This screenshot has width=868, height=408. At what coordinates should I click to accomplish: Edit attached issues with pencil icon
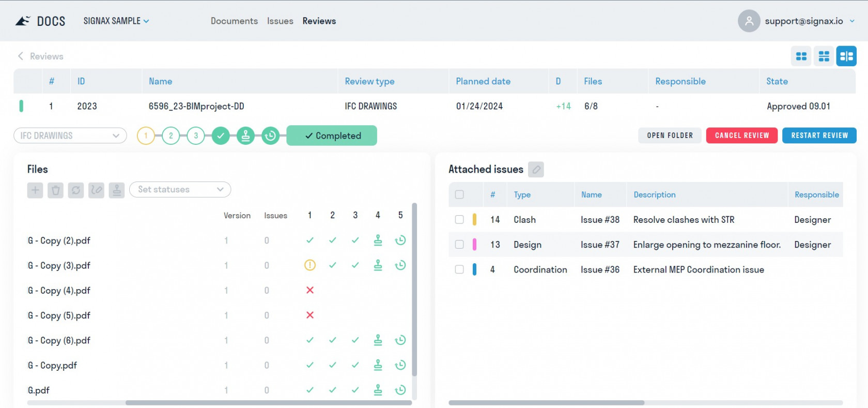[x=536, y=170]
